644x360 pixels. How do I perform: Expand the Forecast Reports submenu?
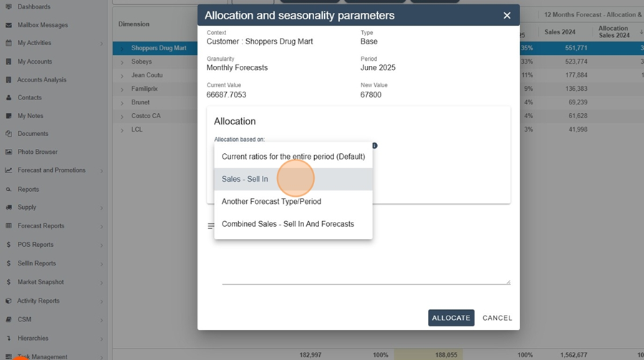point(102,226)
